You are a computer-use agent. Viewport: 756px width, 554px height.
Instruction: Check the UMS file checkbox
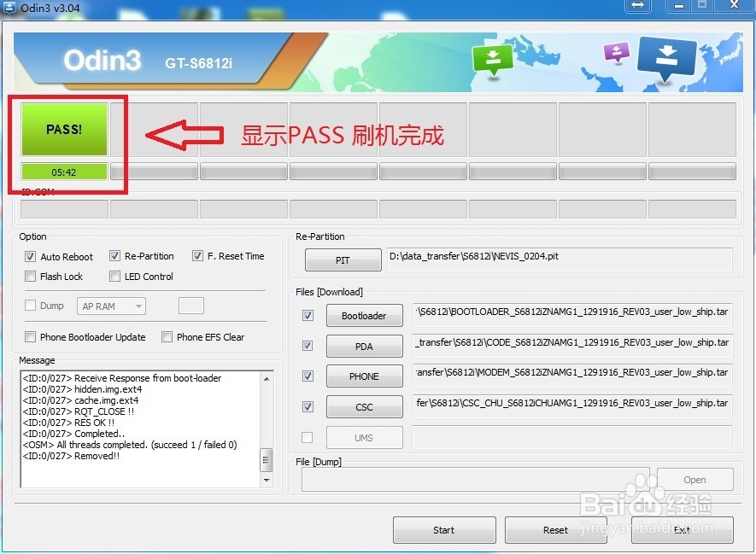pyautogui.click(x=308, y=437)
